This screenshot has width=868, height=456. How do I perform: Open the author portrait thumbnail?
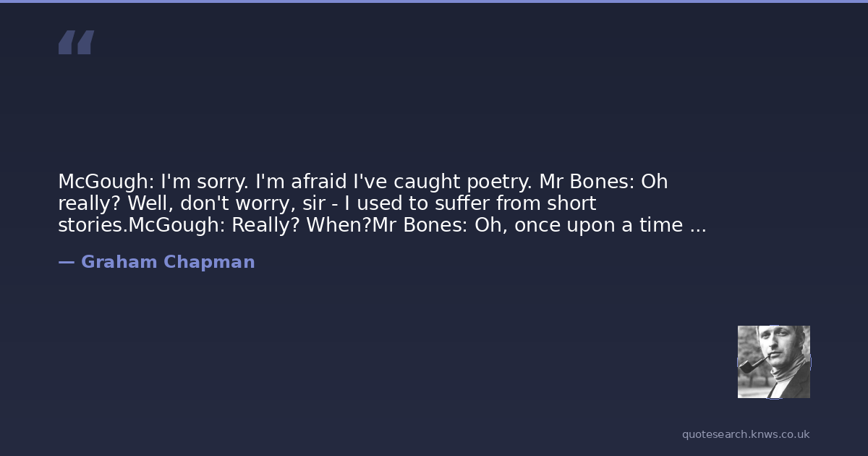773,361
